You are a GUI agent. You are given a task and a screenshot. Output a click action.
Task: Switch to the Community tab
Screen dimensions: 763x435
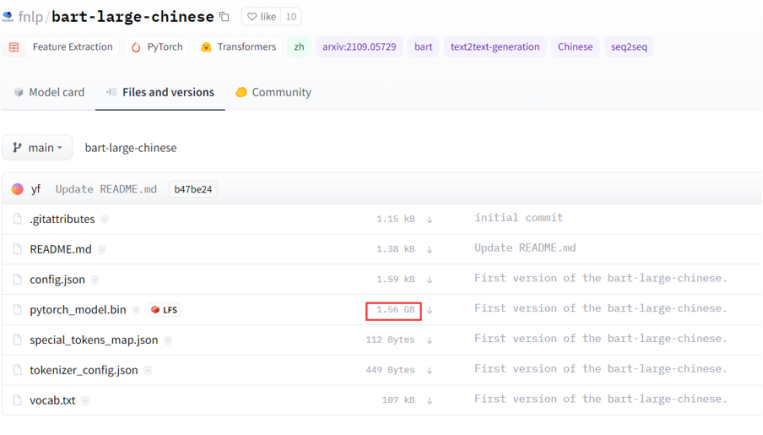click(273, 92)
